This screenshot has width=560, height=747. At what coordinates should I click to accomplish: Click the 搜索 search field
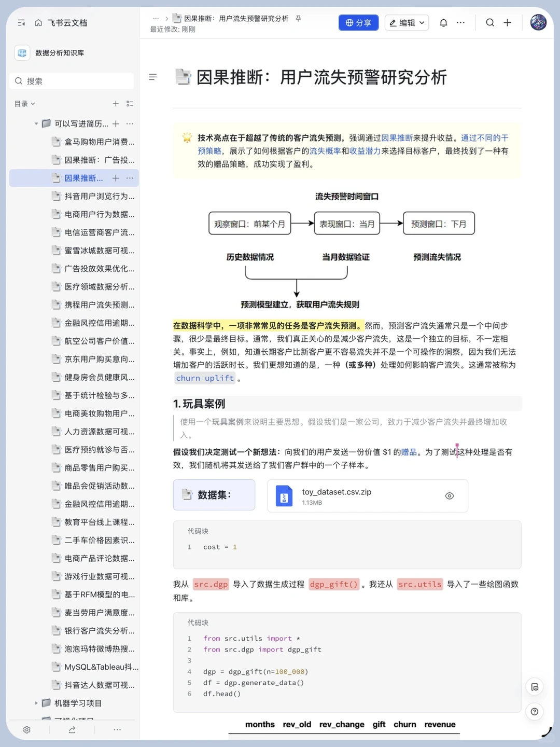point(72,81)
